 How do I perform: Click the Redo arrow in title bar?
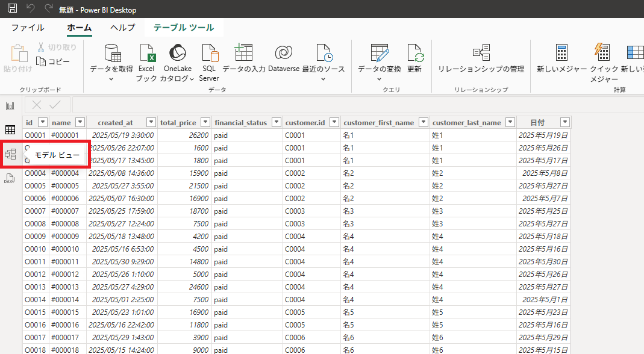point(49,8)
